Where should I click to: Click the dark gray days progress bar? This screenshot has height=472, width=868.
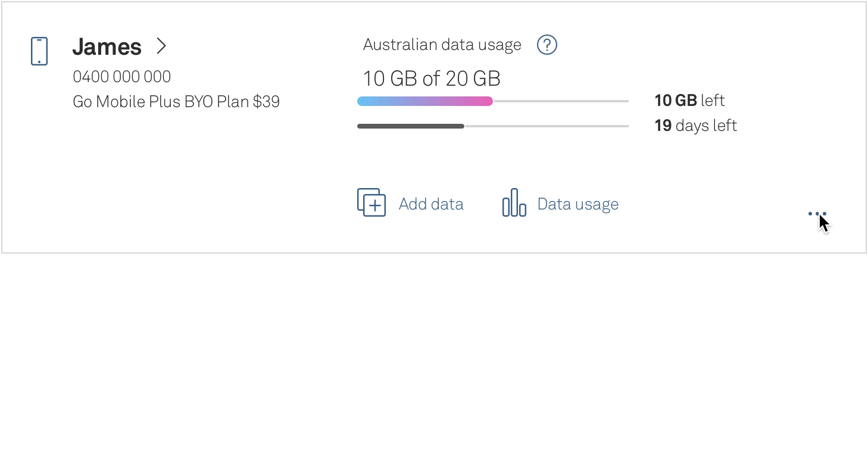410,126
